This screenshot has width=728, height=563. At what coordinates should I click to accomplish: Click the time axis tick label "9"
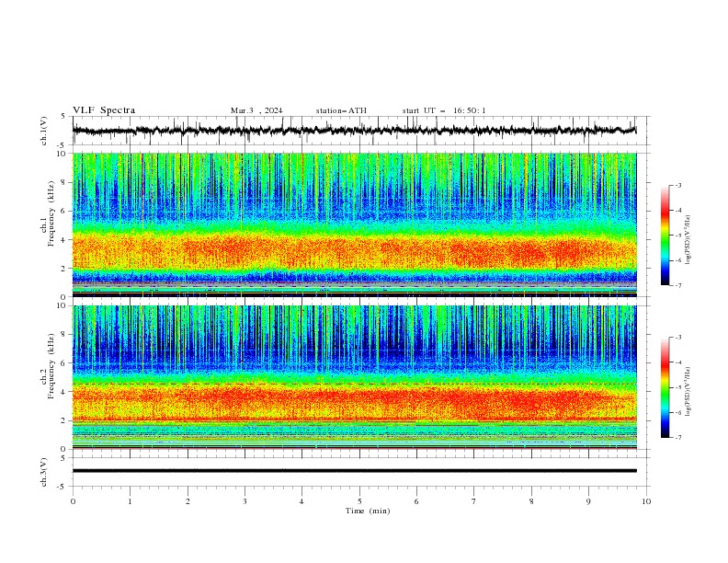[x=588, y=501]
